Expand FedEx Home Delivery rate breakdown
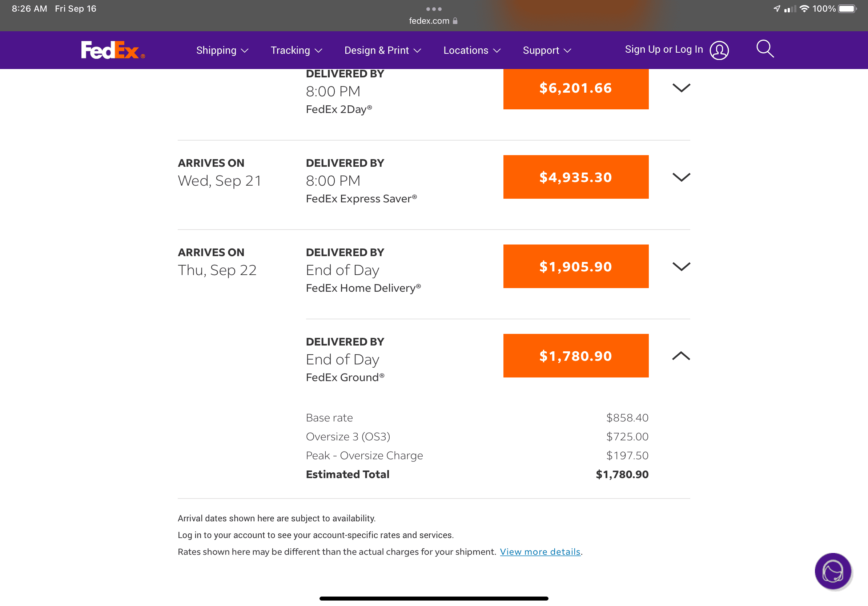The height and width of the screenshot is (606, 868). tap(681, 266)
